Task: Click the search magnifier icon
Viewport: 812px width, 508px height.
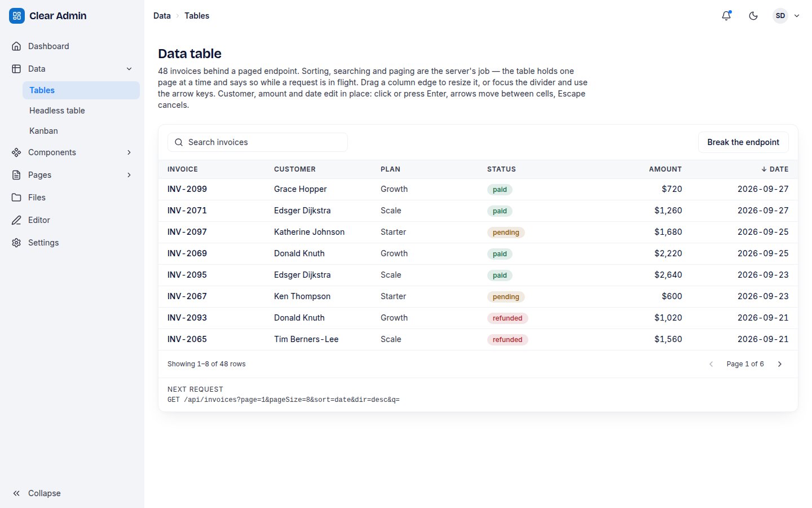Action: pos(179,142)
